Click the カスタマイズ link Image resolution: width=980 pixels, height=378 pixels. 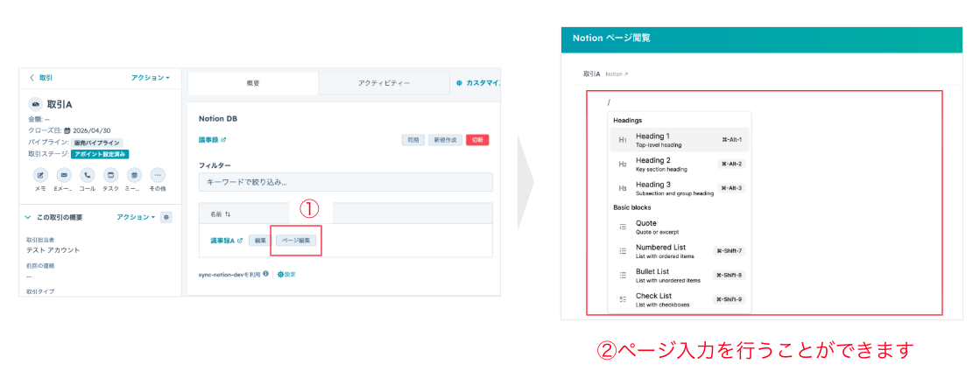[x=477, y=82]
